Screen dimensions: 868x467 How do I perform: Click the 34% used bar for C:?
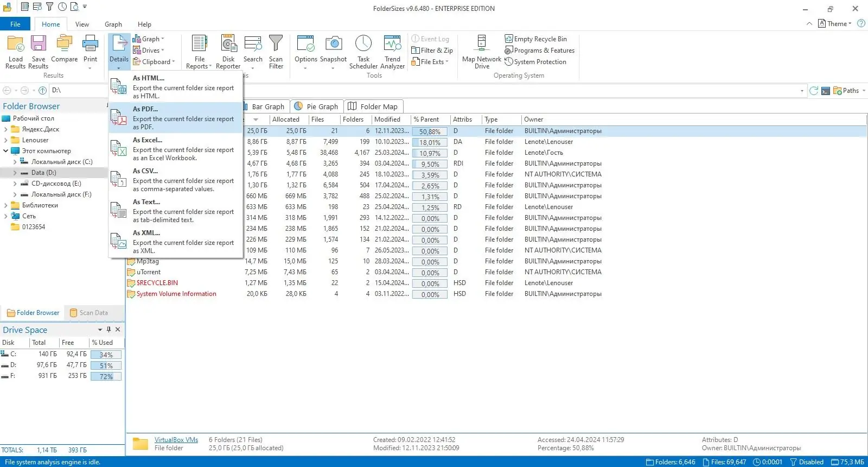click(106, 355)
